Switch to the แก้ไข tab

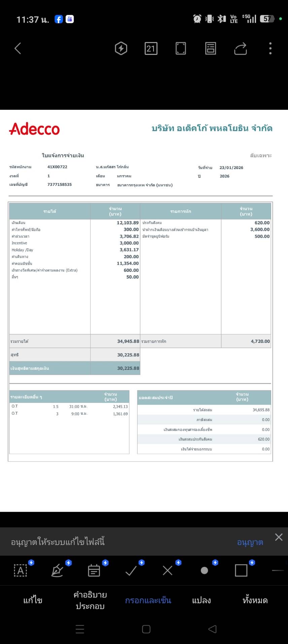(x=33, y=601)
